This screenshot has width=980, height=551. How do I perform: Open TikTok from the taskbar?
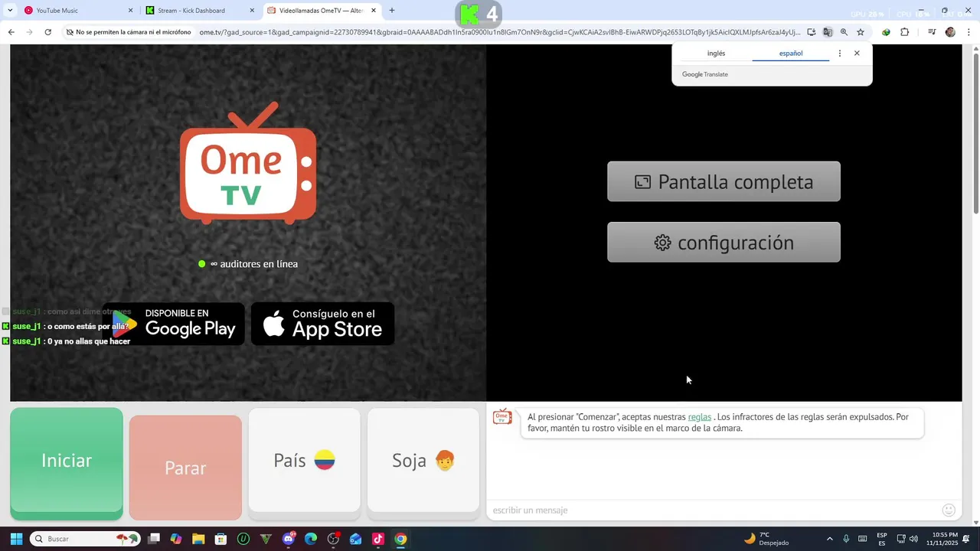pyautogui.click(x=378, y=539)
